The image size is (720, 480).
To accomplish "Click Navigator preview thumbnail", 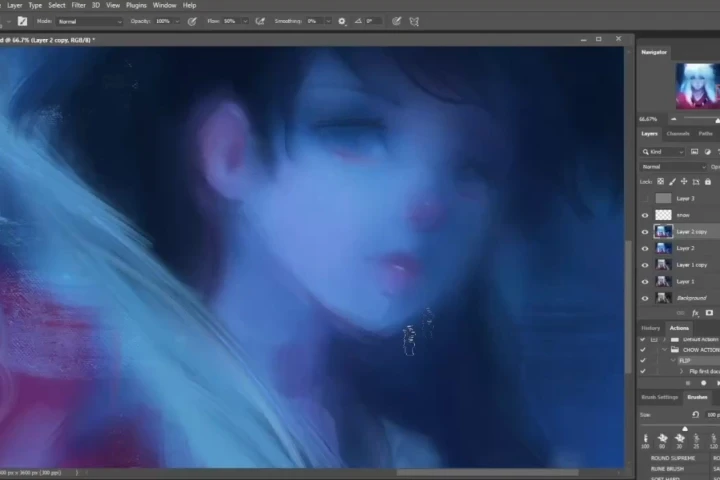I will pyautogui.click(x=698, y=86).
